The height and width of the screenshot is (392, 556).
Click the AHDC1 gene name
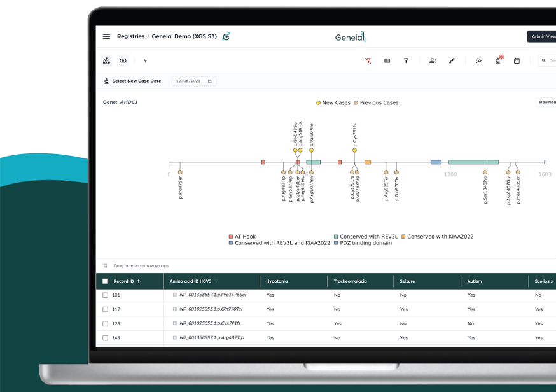[129, 102]
